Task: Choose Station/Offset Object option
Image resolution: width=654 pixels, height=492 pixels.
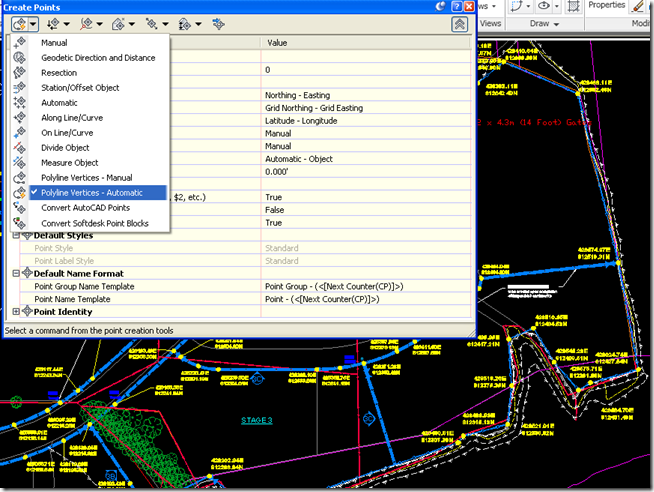Action: [80, 88]
